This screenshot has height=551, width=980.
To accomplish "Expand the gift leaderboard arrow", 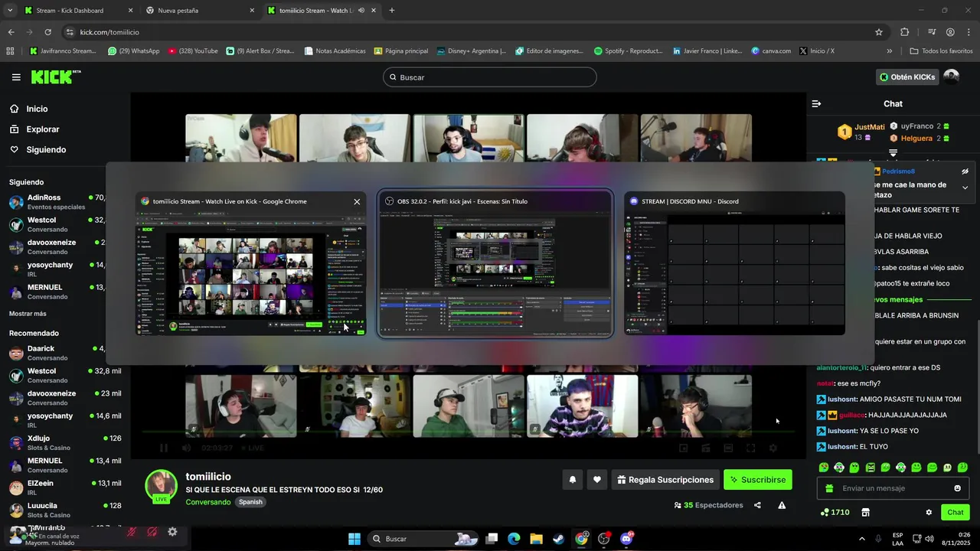I will (893, 153).
